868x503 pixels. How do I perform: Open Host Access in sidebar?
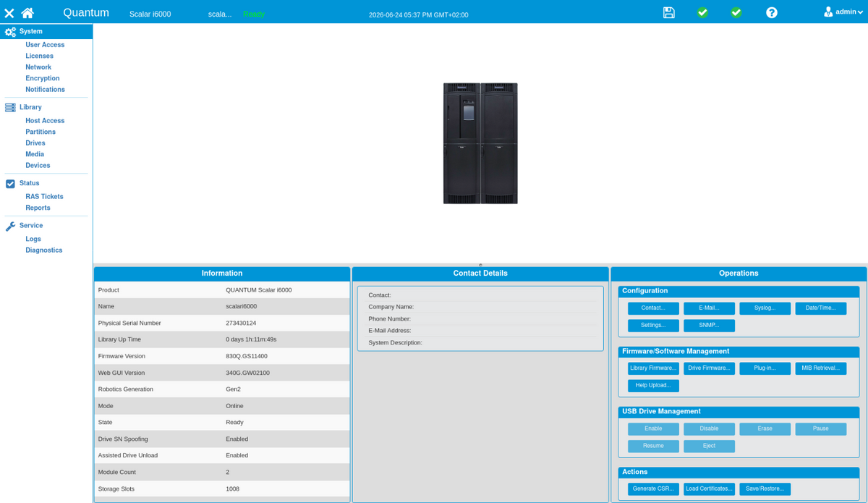point(45,121)
